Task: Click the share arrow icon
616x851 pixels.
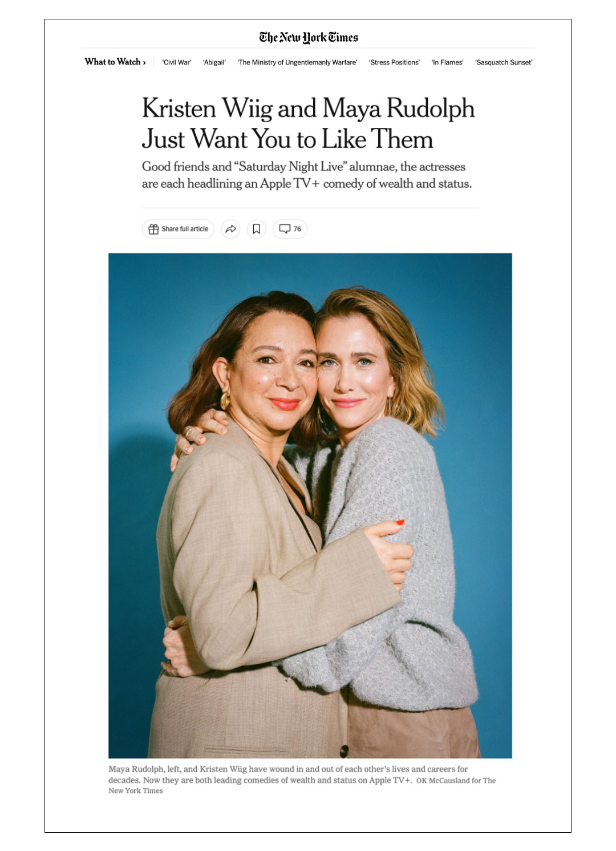Action: pos(230,229)
